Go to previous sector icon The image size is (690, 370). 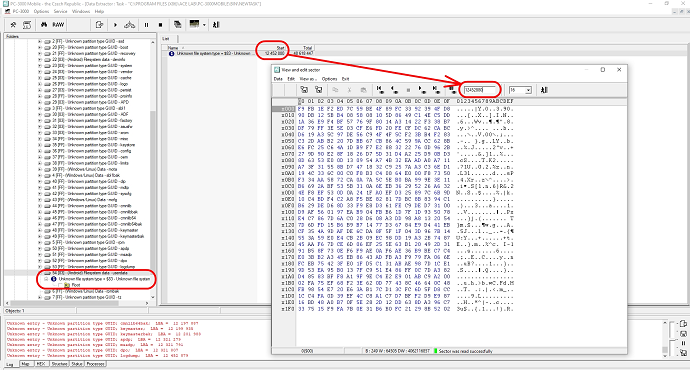[x=394, y=90]
